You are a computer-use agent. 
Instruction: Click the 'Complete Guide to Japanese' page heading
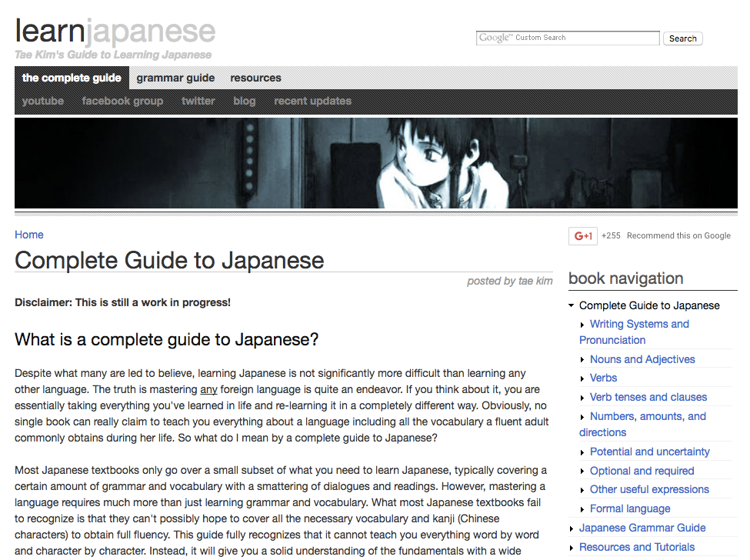click(169, 260)
